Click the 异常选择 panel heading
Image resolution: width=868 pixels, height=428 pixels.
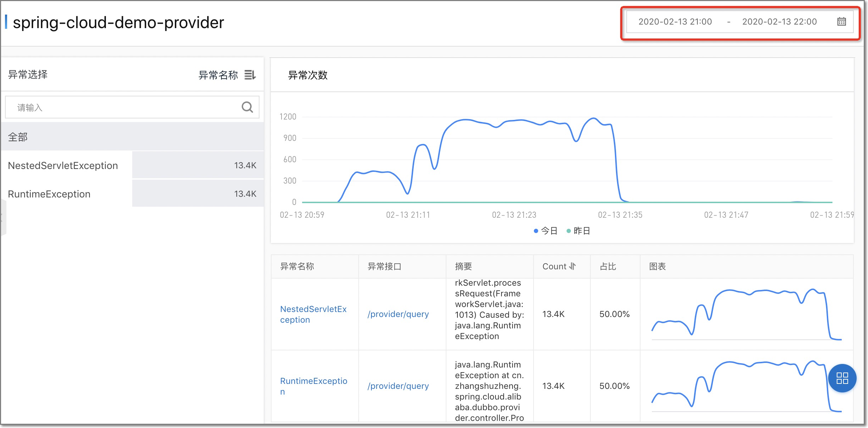[x=28, y=74]
